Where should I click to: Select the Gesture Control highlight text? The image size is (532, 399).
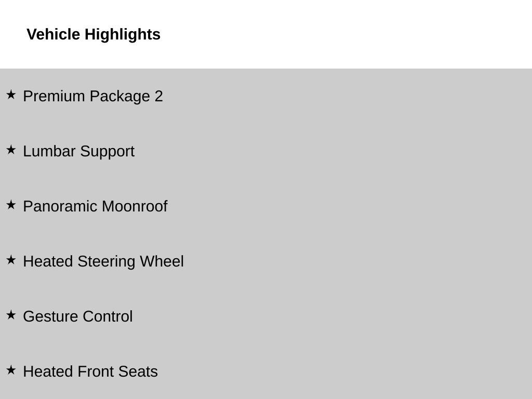(78, 316)
